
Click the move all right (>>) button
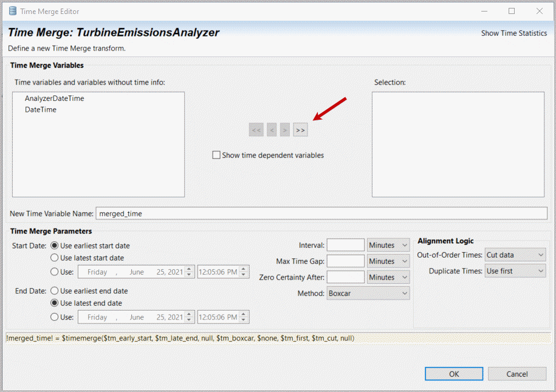coord(300,129)
